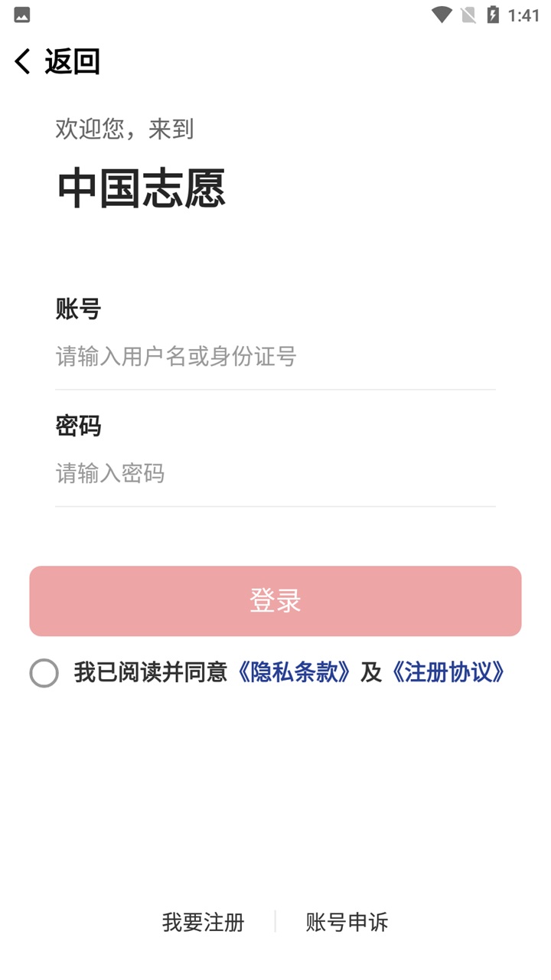
Task: Focus the 请输入用户名或身份证号 account field
Action: [x=275, y=356]
